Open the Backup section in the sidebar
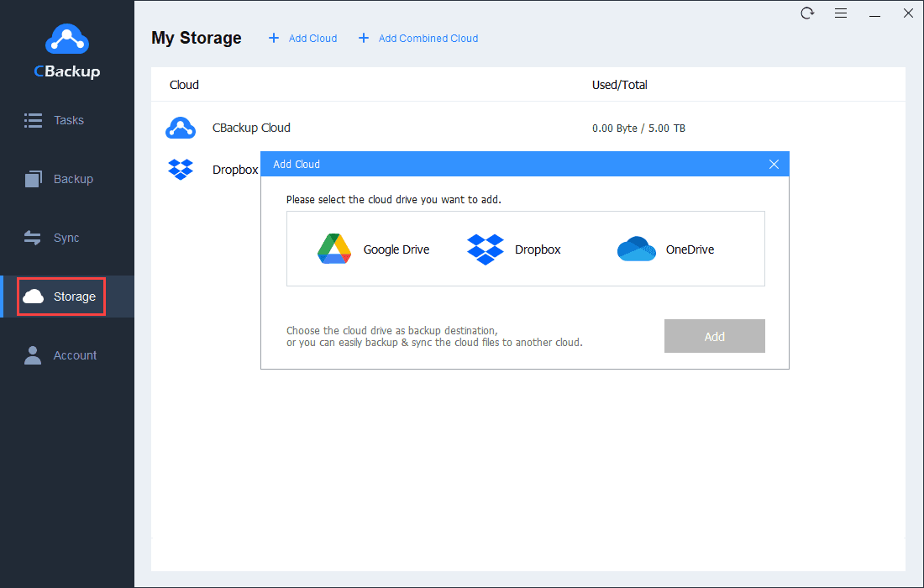 click(32, 178)
